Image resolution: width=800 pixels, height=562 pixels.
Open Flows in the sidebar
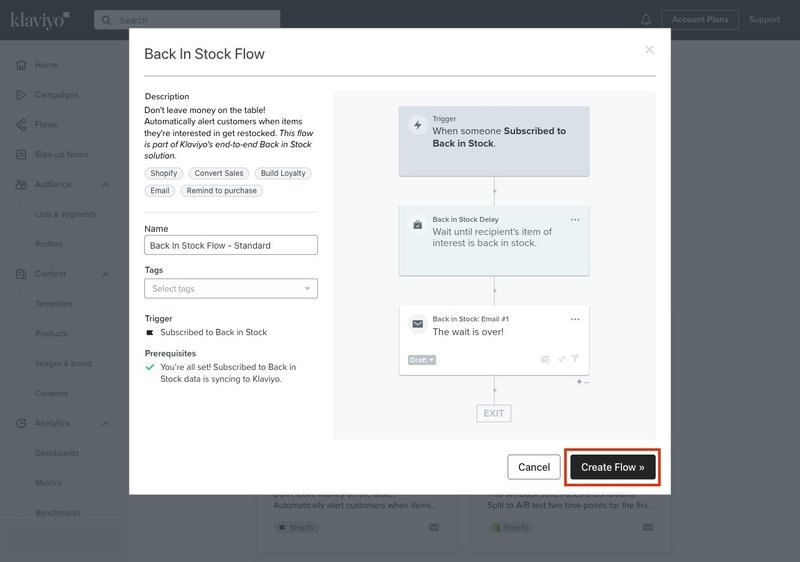(46, 124)
